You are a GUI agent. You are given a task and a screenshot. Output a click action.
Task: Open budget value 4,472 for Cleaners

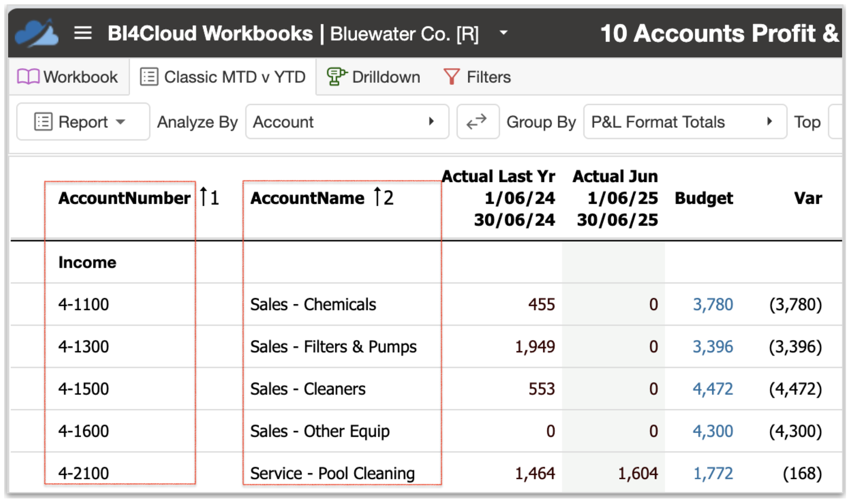click(713, 389)
